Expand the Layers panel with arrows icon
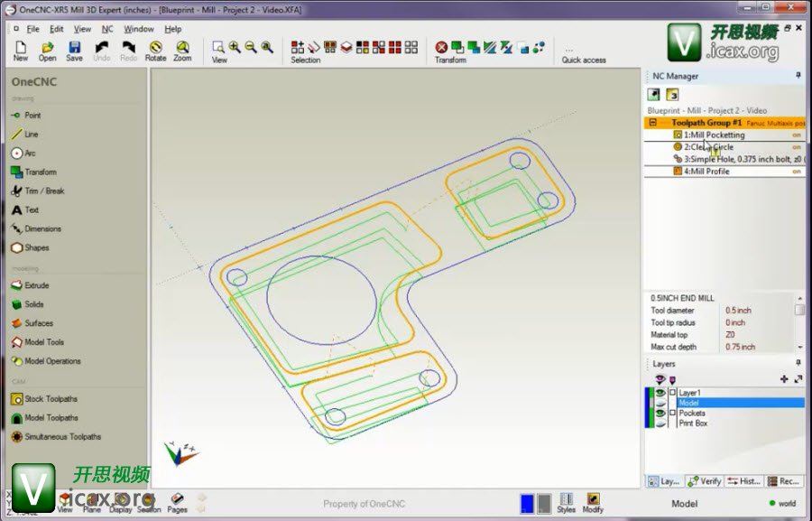 click(x=798, y=379)
